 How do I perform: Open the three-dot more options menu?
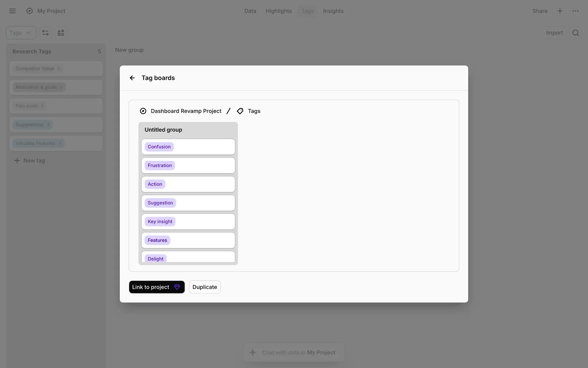(x=575, y=11)
